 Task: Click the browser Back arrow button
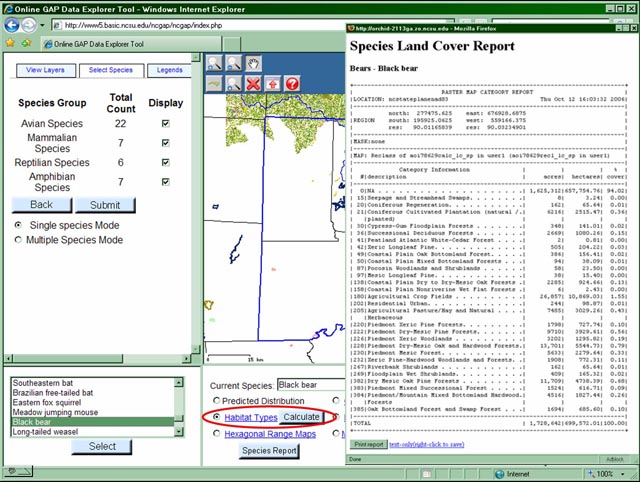pyautogui.click(x=12, y=25)
